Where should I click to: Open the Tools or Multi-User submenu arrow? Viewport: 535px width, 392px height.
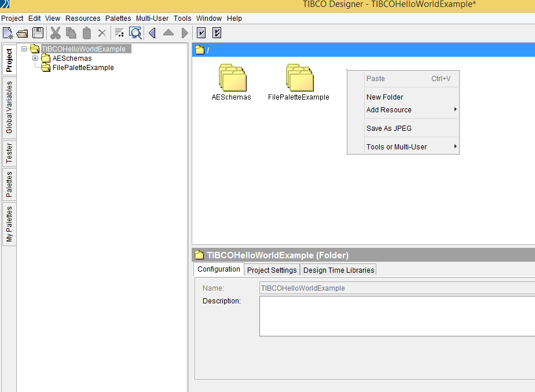point(455,146)
